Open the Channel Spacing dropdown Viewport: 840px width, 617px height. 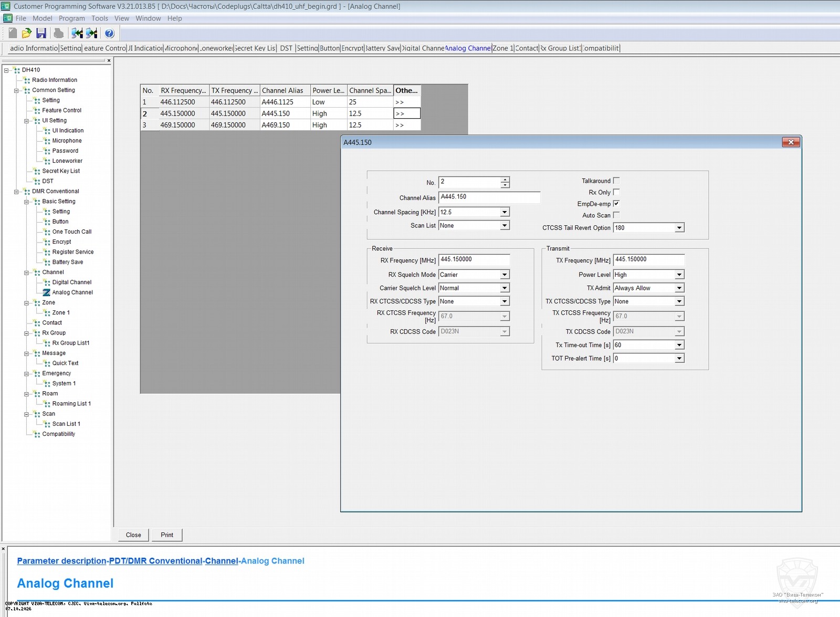click(505, 212)
